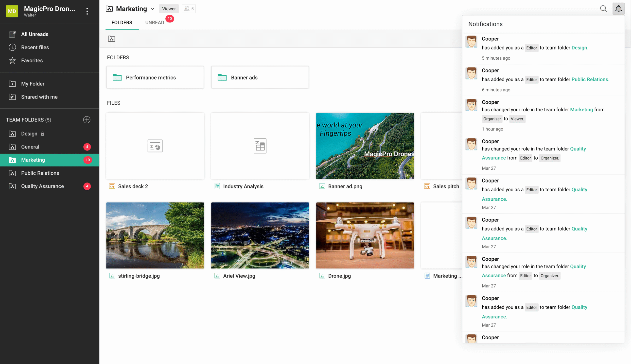Expand the Marketing title dropdown arrow

pos(153,9)
